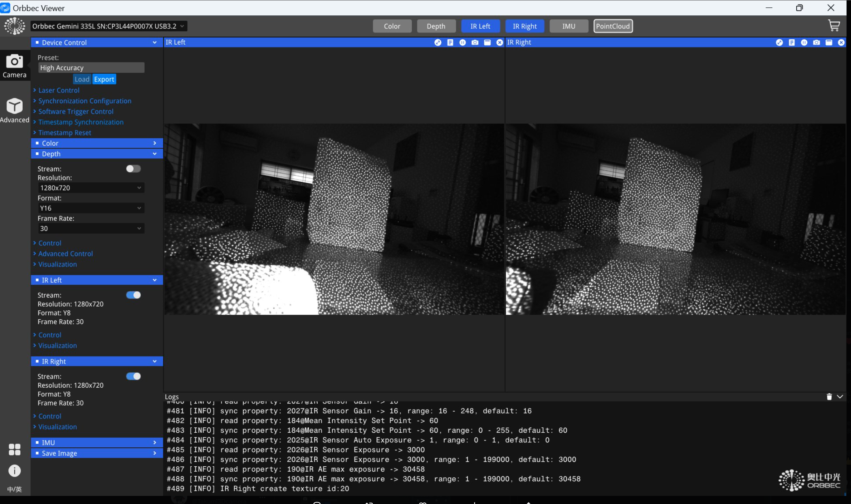This screenshot has width=851, height=504.
Task: Select the Depth stream tab
Action: tap(436, 26)
